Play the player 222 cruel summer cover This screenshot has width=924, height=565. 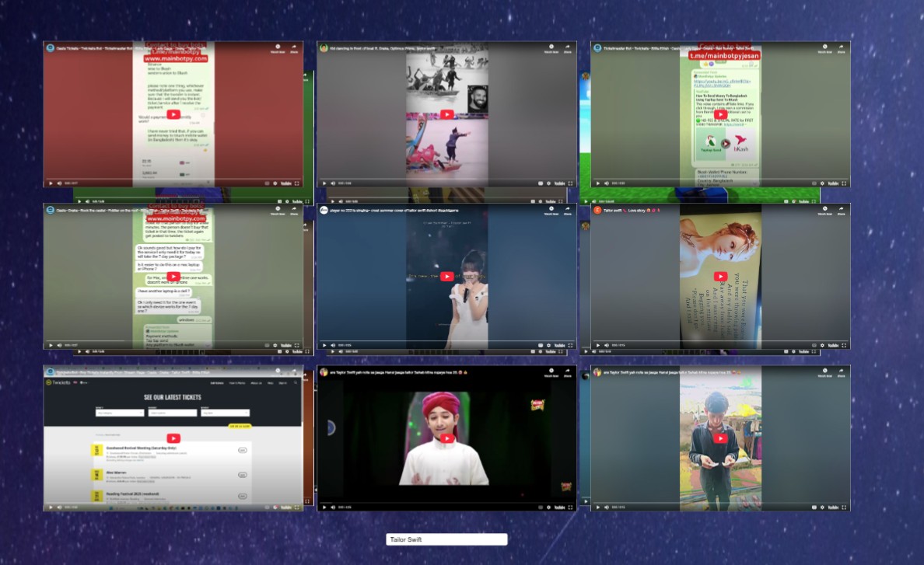click(447, 277)
